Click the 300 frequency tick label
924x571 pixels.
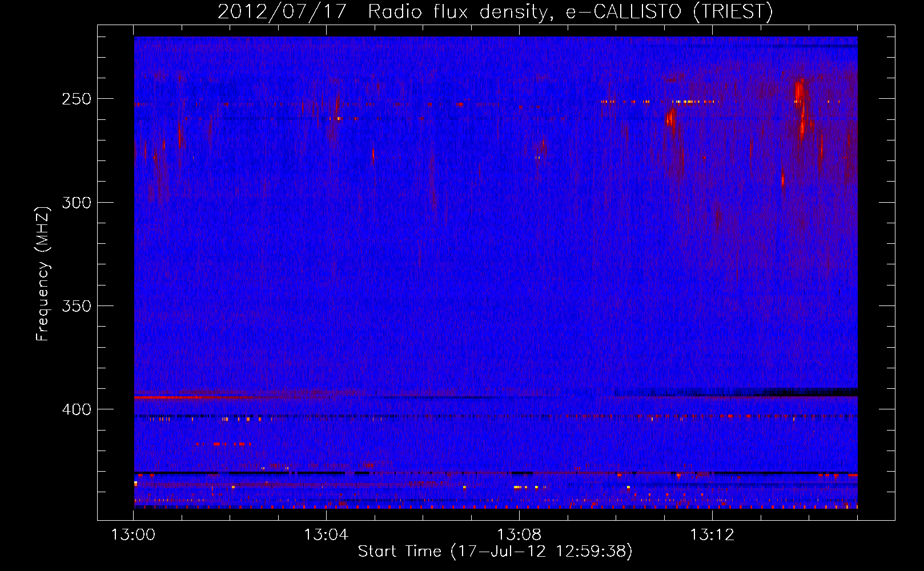pyautogui.click(x=77, y=203)
